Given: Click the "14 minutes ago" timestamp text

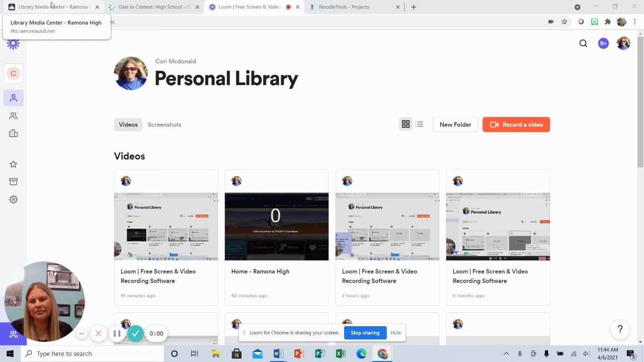Looking at the screenshot, I should [138, 296].
